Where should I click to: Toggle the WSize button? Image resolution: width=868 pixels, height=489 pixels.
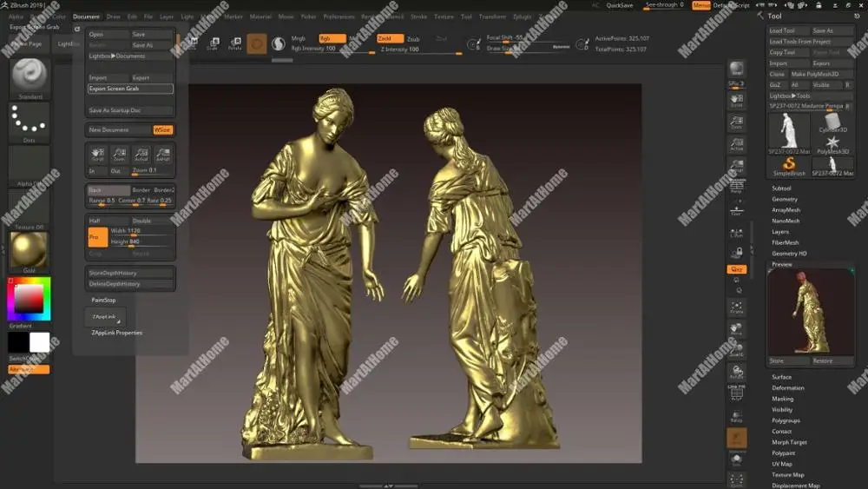click(163, 129)
